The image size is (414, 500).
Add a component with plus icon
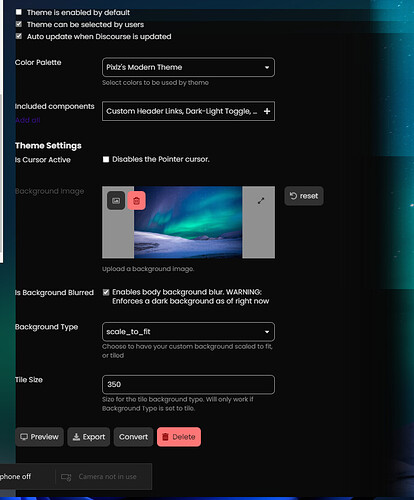pos(267,111)
